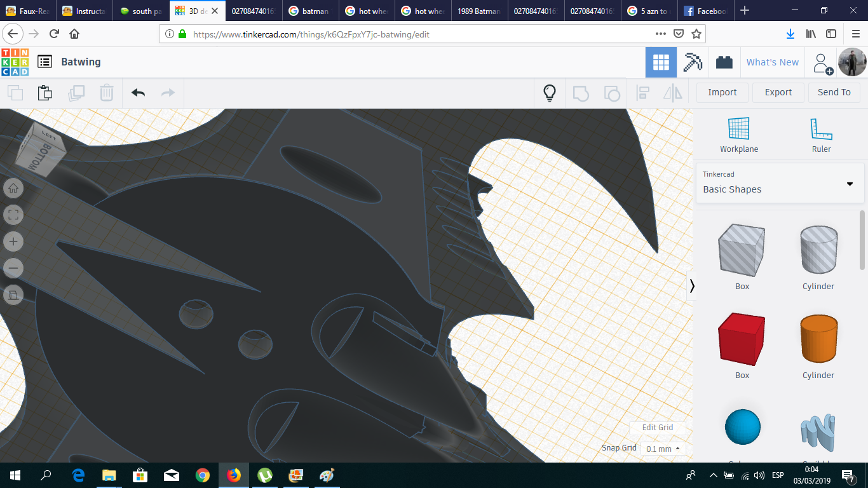Image resolution: width=868 pixels, height=488 pixels.
Task: Click the Delete trash icon
Action: [106, 93]
